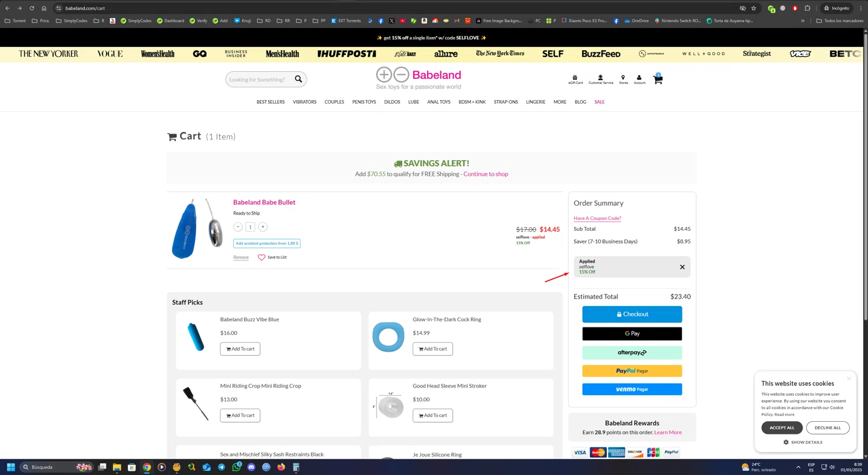Open Babeland Babe Bullet product link
This screenshot has width=868, height=475.
(x=264, y=202)
